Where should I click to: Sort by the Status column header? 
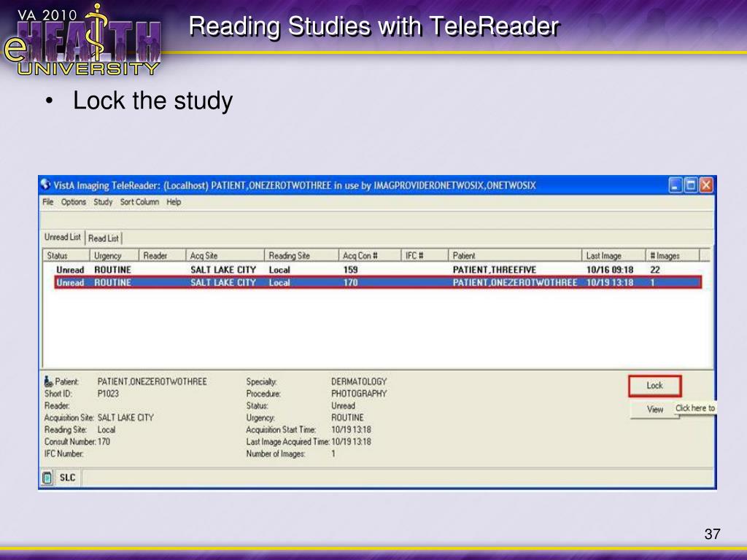pyautogui.click(x=66, y=256)
